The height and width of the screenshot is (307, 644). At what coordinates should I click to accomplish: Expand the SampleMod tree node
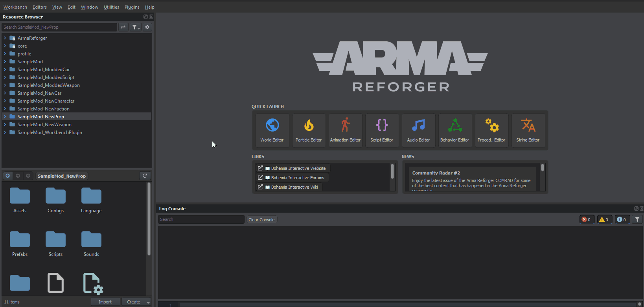coord(5,62)
